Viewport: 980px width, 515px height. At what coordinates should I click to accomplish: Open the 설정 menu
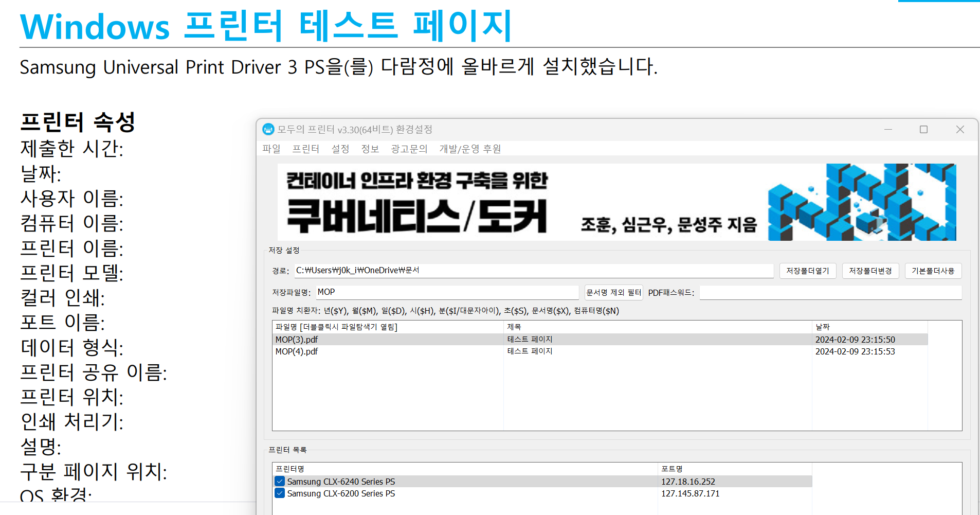click(340, 149)
